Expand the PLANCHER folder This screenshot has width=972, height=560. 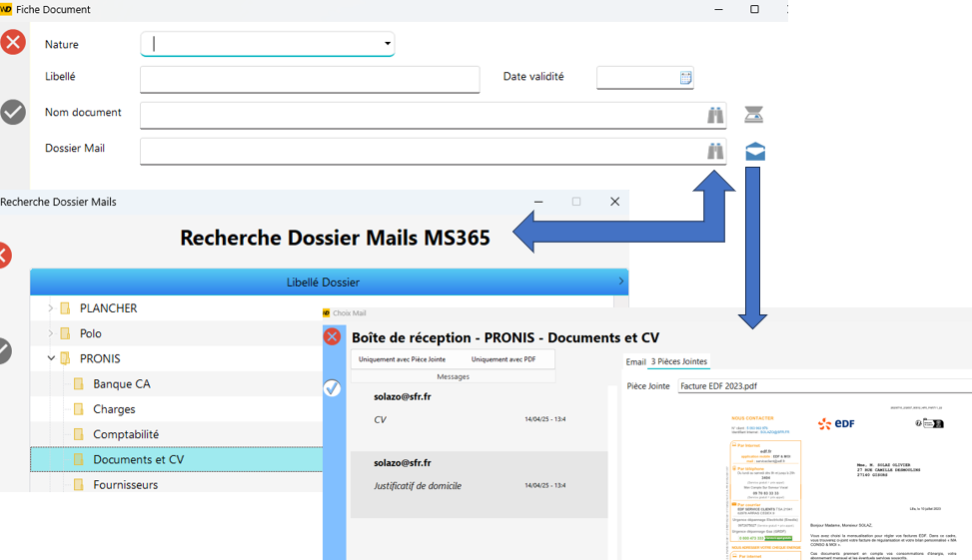tap(50, 307)
